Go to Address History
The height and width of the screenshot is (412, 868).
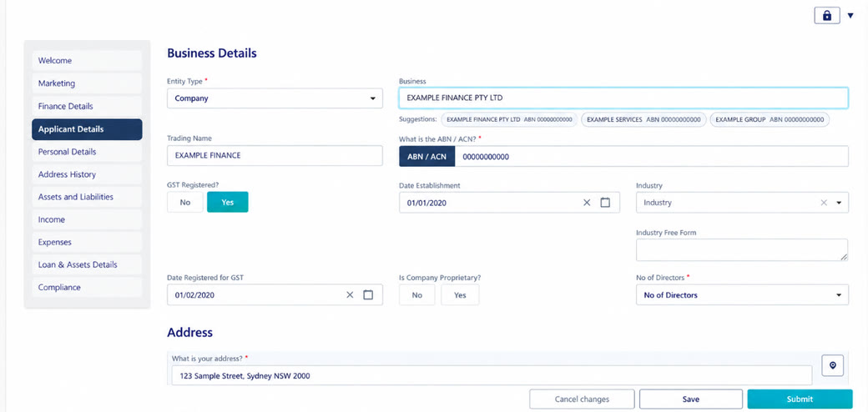(87, 174)
